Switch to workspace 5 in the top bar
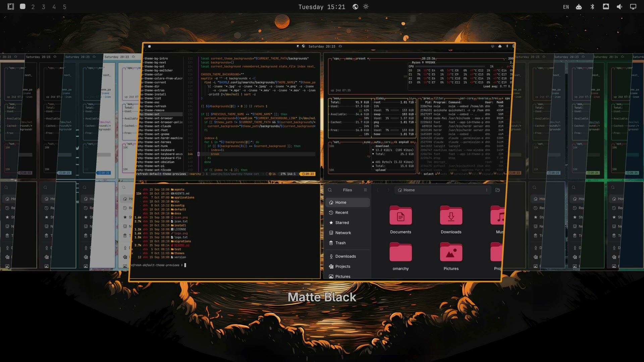This screenshot has width=644, height=362. click(x=65, y=7)
